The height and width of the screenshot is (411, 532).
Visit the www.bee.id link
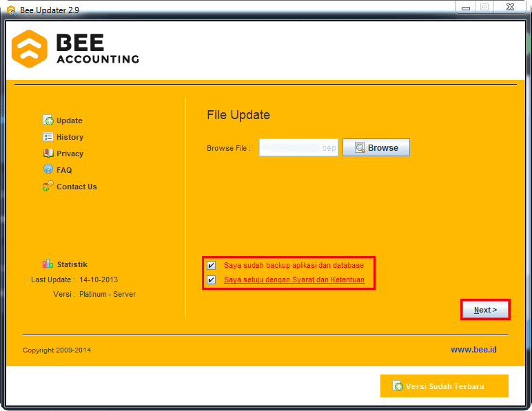473,350
